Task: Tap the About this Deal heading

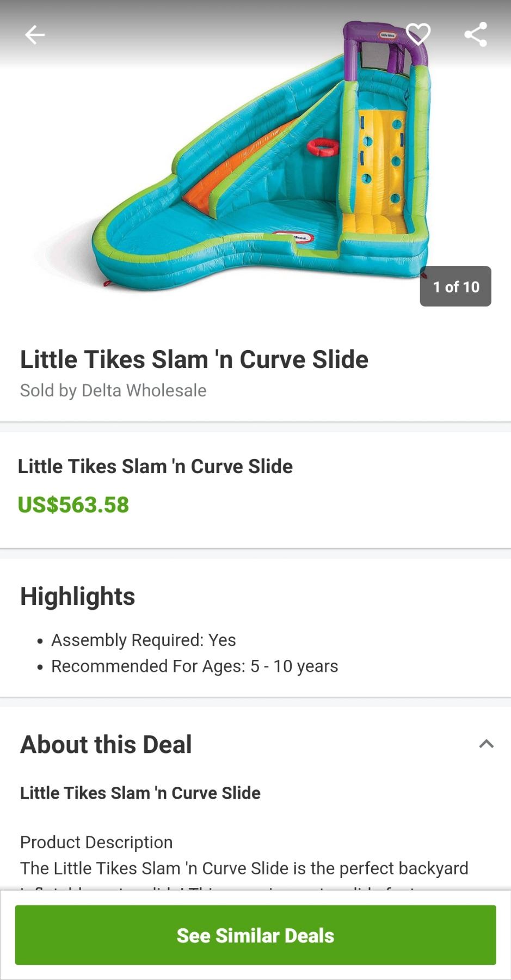Action: [106, 744]
